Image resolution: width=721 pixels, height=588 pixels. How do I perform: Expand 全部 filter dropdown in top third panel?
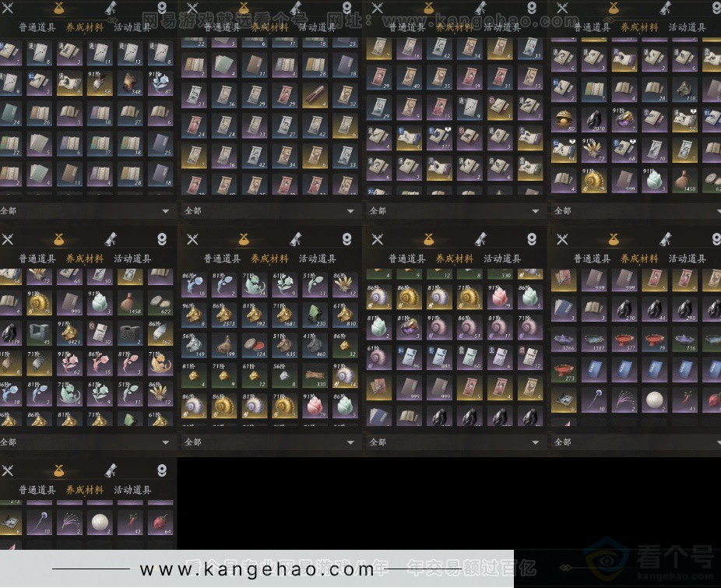coord(454,211)
